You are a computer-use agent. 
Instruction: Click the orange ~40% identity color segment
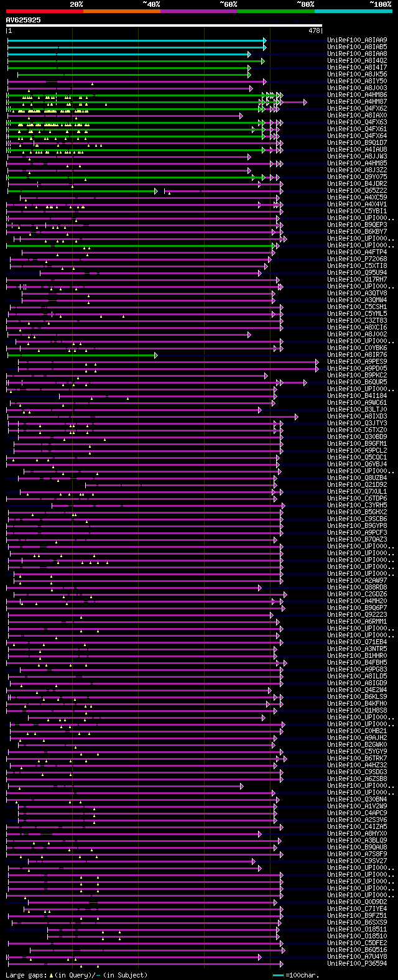[122, 11]
